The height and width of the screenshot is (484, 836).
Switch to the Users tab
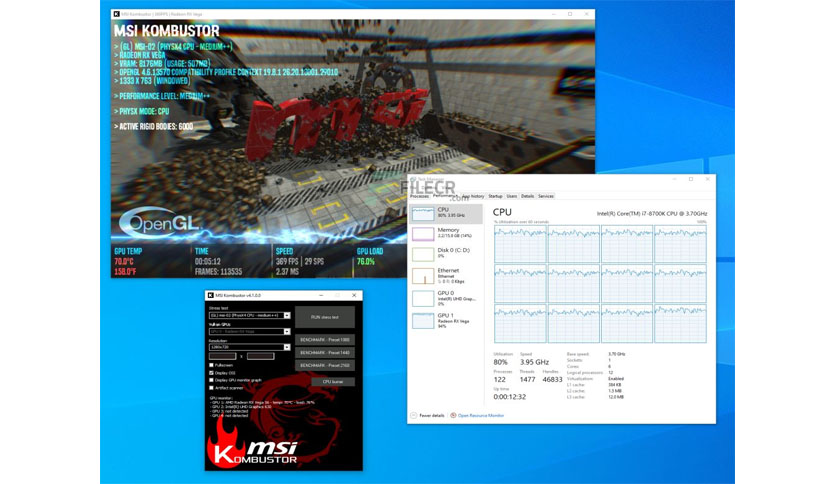512,196
